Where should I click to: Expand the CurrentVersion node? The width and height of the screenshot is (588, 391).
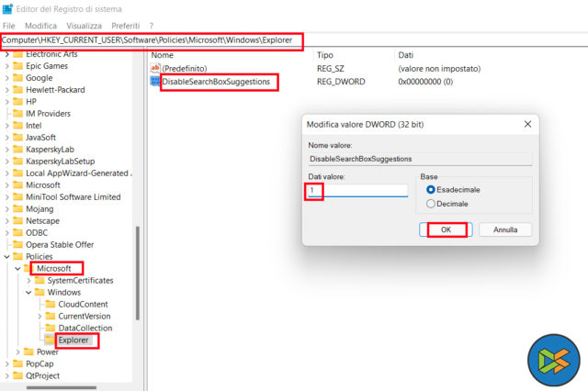[40, 316]
